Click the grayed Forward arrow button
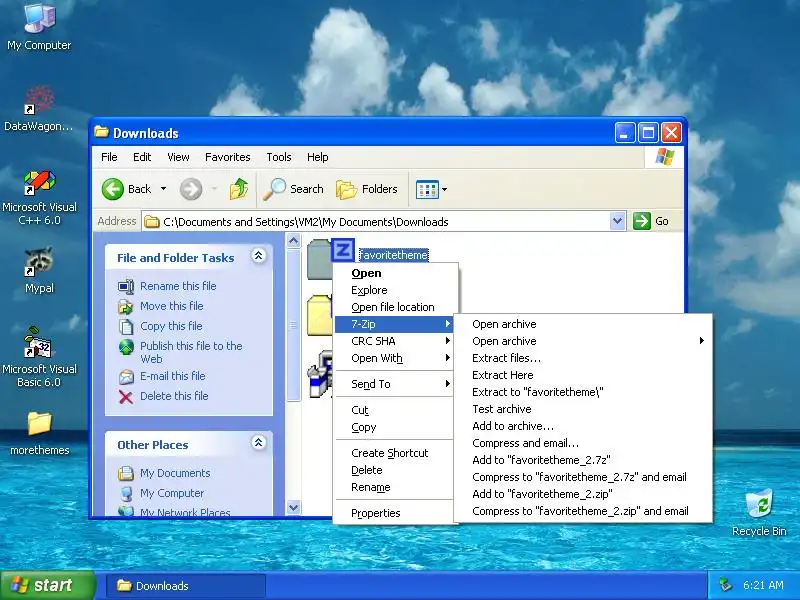Image resolution: width=800 pixels, height=600 pixels. point(191,189)
